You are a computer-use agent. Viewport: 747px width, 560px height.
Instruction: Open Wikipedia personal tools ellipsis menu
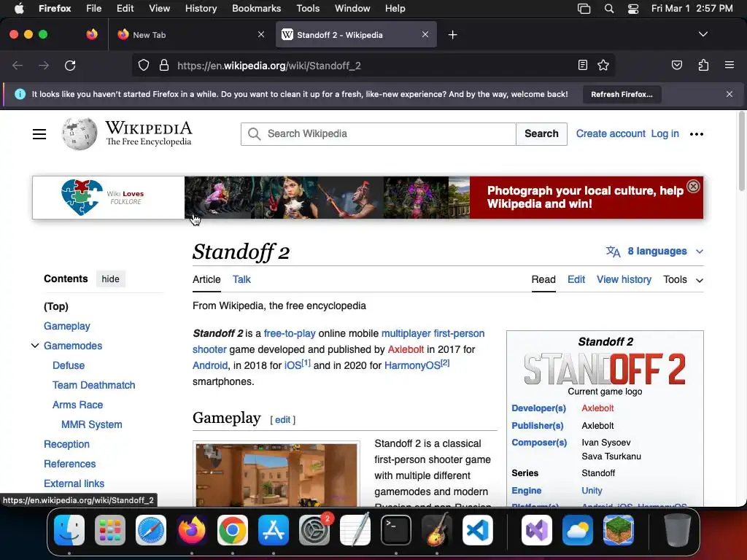[x=697, y=134]
